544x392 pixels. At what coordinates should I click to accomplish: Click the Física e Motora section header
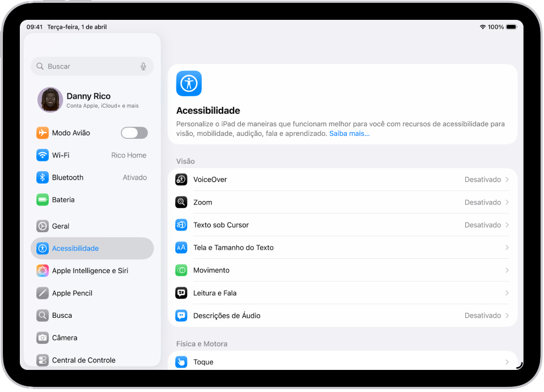pos(202,344)
